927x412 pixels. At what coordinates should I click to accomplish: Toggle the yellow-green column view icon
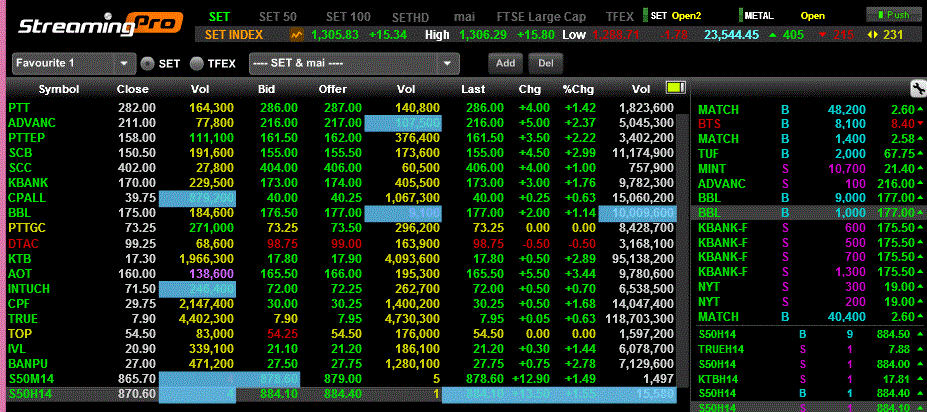(x=675, y=89)
